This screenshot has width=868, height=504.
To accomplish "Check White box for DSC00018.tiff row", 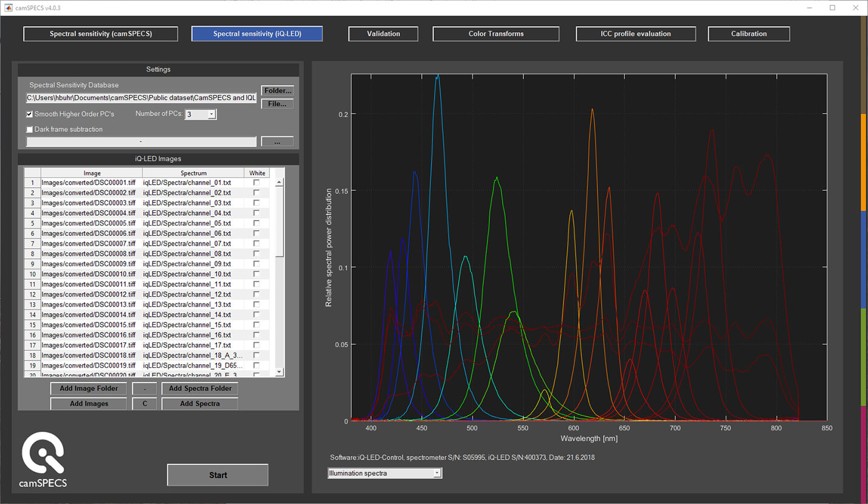I will click(257, 355).
